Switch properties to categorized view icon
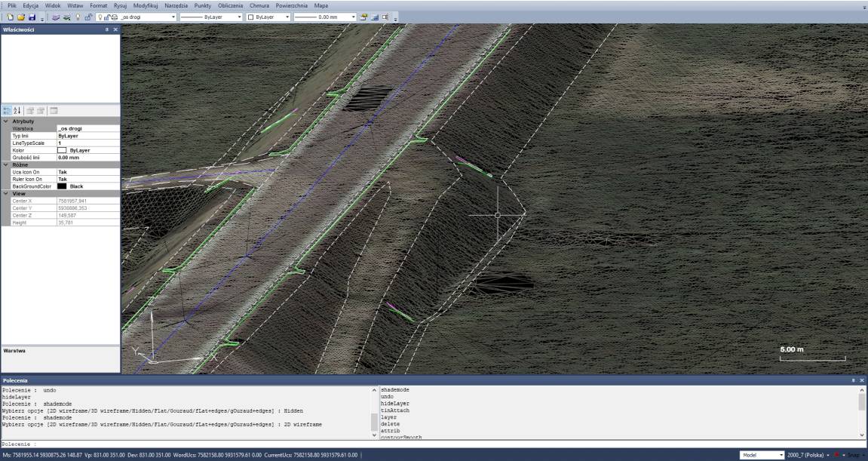 (x=7, y=111)
